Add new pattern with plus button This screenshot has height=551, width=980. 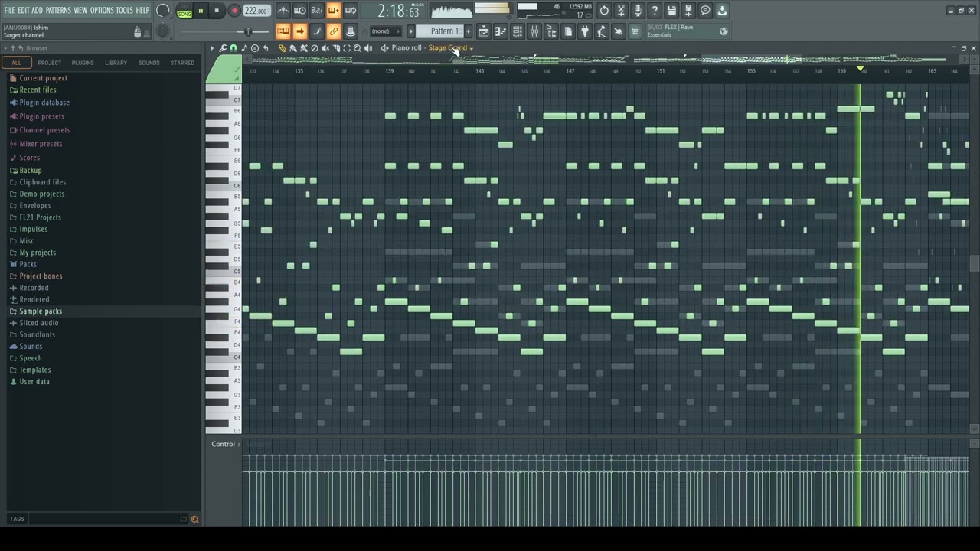coord(469,31)
